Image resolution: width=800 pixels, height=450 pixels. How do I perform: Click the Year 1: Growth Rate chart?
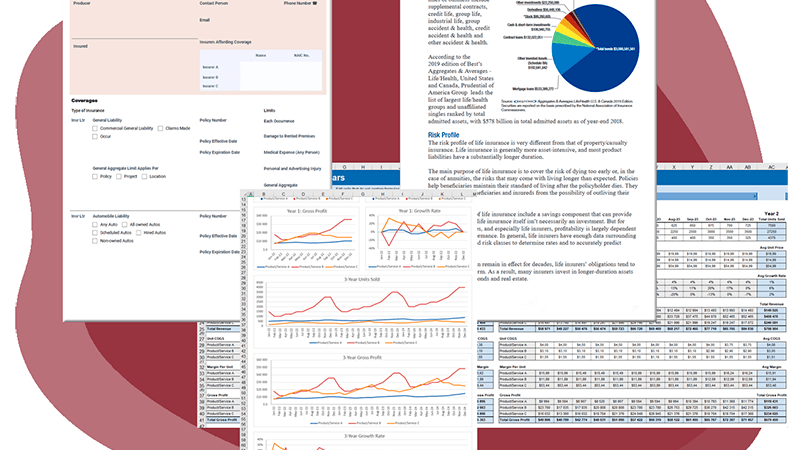click(x=418, y=238)
